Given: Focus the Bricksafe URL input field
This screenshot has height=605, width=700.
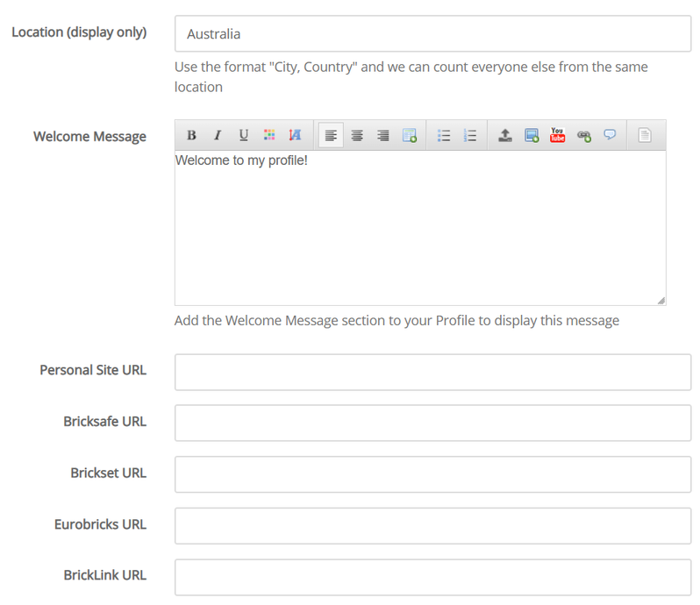Looking at the screenshot, I should coord(432,423).
